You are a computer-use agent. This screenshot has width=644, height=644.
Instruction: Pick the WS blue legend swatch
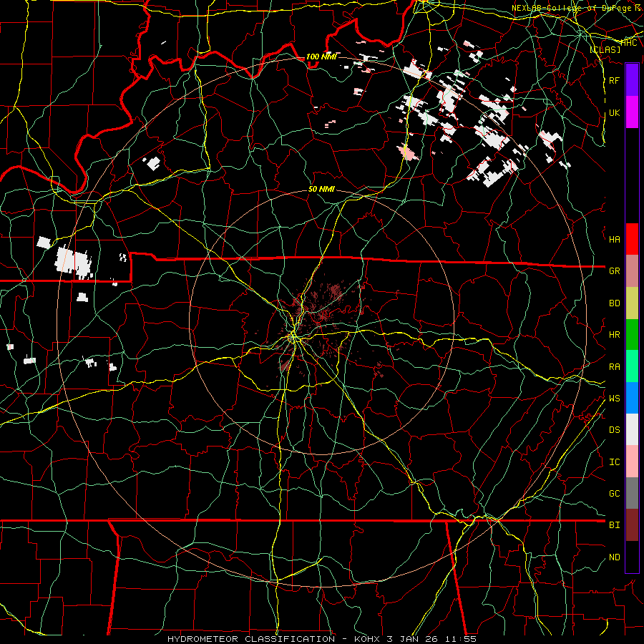632,398
